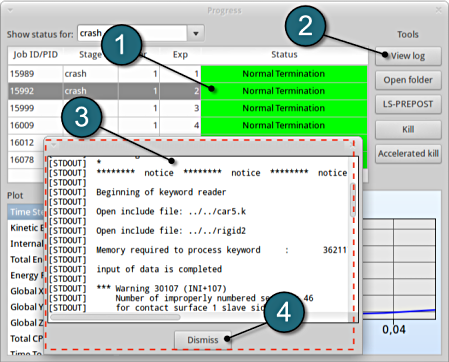
Task: Sort by the Exp column header
Action: click(x=180, y=55)
